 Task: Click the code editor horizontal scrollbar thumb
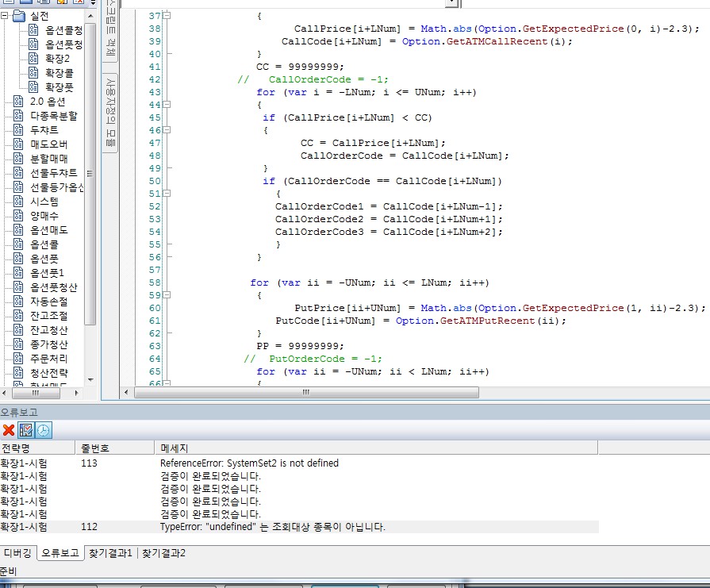click(305, 392)
